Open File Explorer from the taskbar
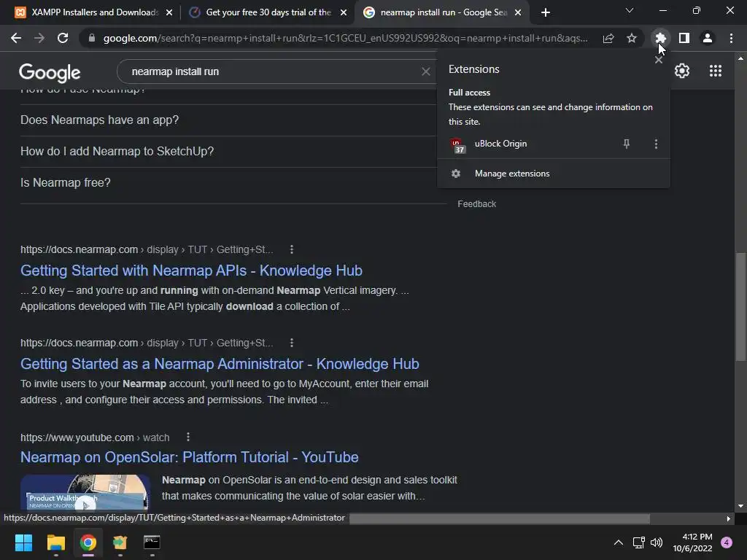This screenshot has width=747, height=560. pyautogui.click(x=55, y=542)
